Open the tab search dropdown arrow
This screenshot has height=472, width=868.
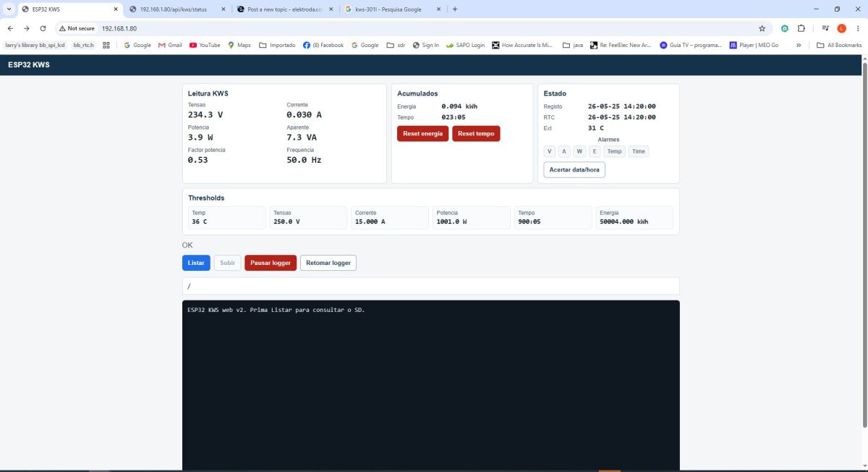click(x=8, y=9)
